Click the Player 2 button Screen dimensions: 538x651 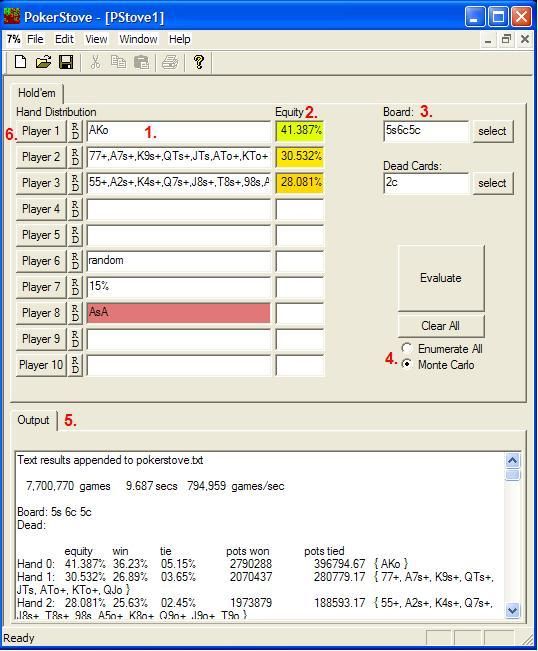click(41, 157)
